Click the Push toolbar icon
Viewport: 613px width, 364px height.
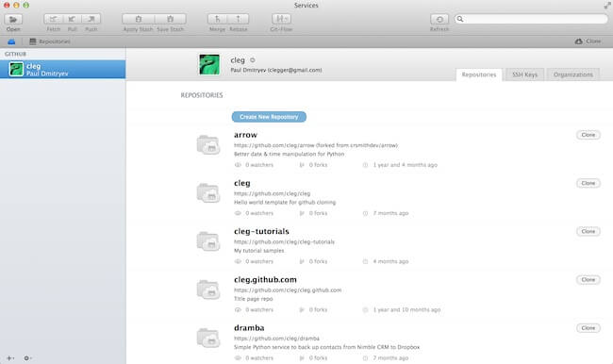point(91,19)
